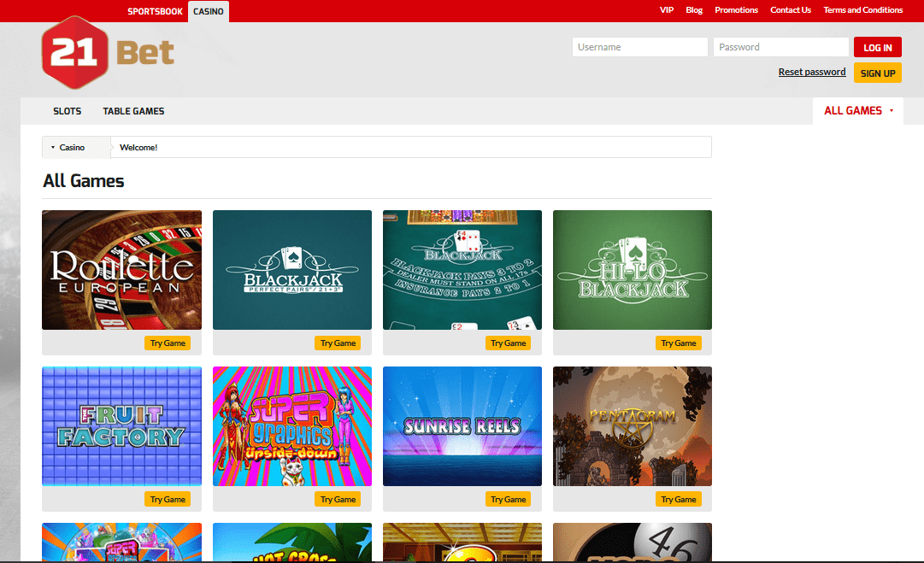Open the Roulette European thumbnail
The image size is (924, 563).
click(x=122, y=270)
